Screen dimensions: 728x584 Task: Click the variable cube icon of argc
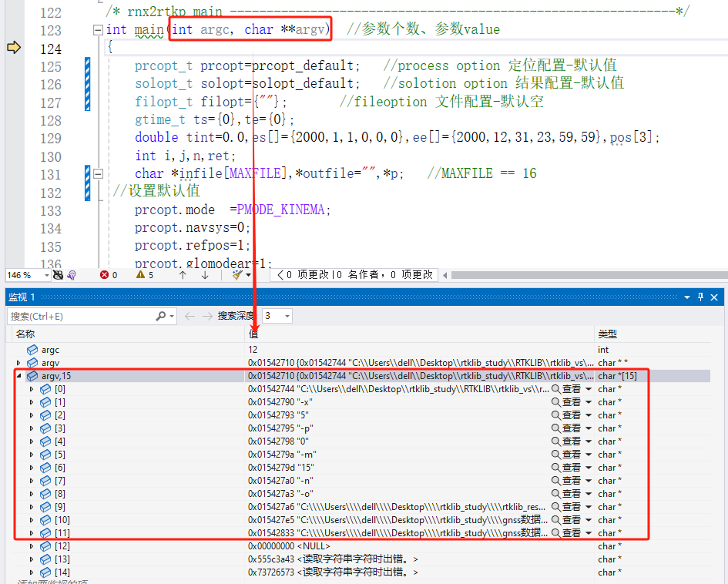click(x=32, y=350)
